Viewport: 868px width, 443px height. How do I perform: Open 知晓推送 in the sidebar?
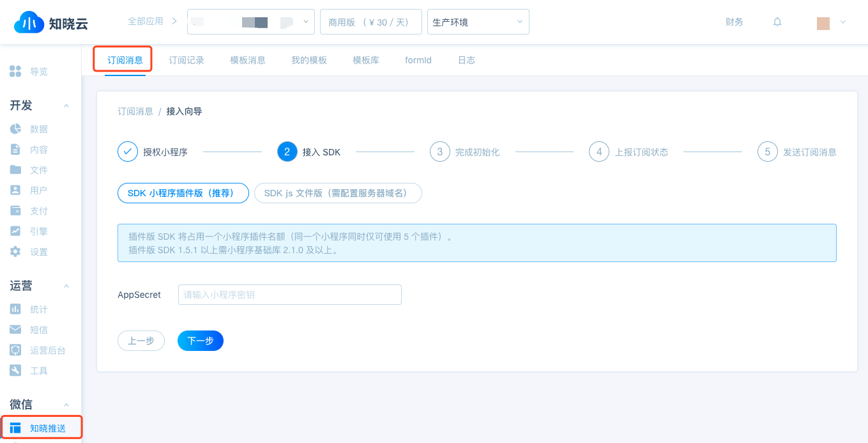coord(48,428)
